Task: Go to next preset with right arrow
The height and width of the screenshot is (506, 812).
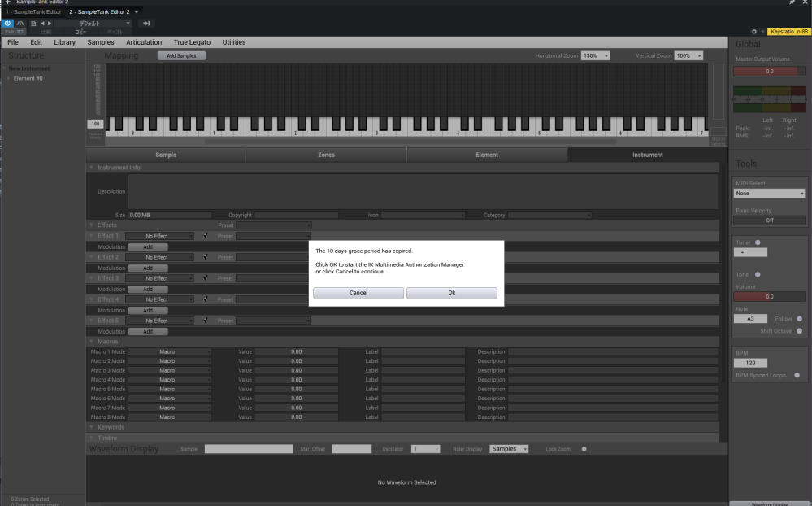Action: click(50, 24)
